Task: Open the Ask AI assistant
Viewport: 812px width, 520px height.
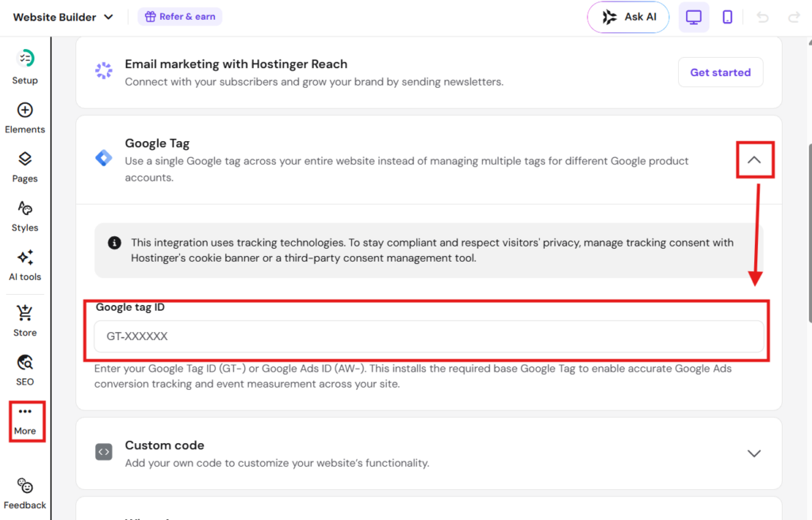Action: (x=628, y=17)
